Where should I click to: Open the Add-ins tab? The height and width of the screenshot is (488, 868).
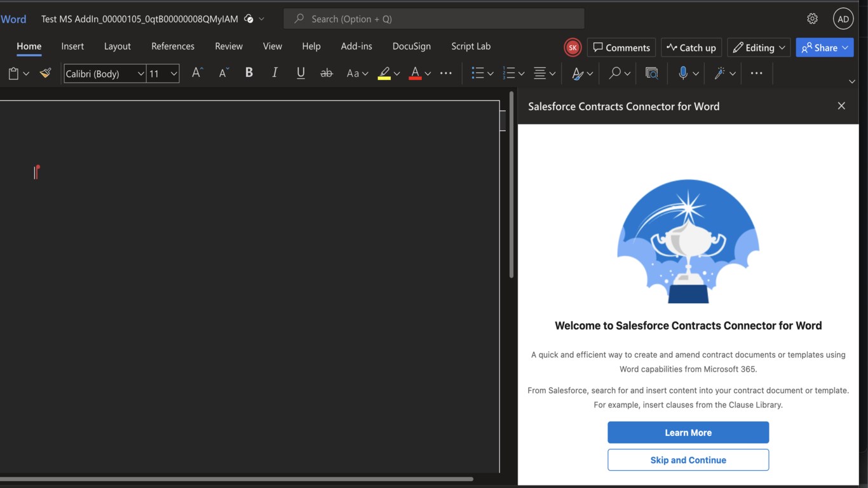point(356,46)
